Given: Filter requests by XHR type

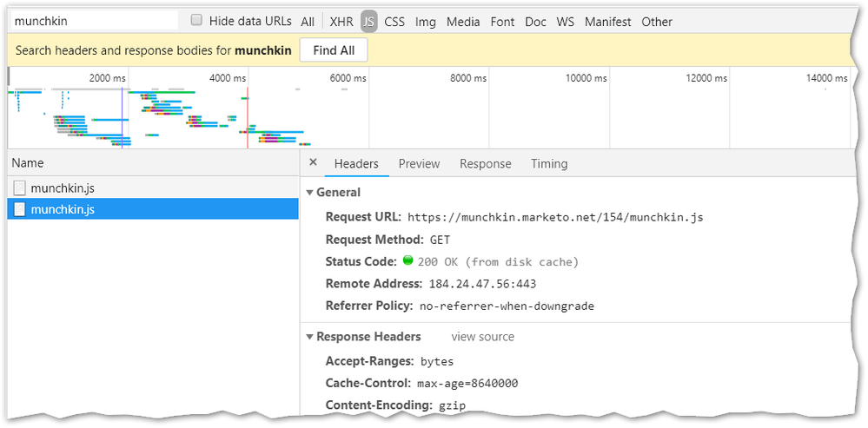Looking at the screenshot, I should pyautogui.click(x=341, y=22).
